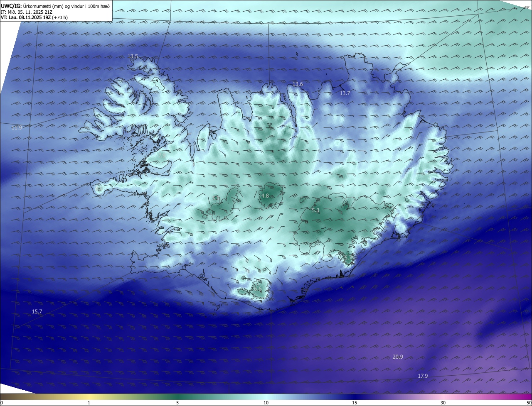Click the 17.9 value near the bottom right
The height and width of the screenshot is (406, 532).
423,376
